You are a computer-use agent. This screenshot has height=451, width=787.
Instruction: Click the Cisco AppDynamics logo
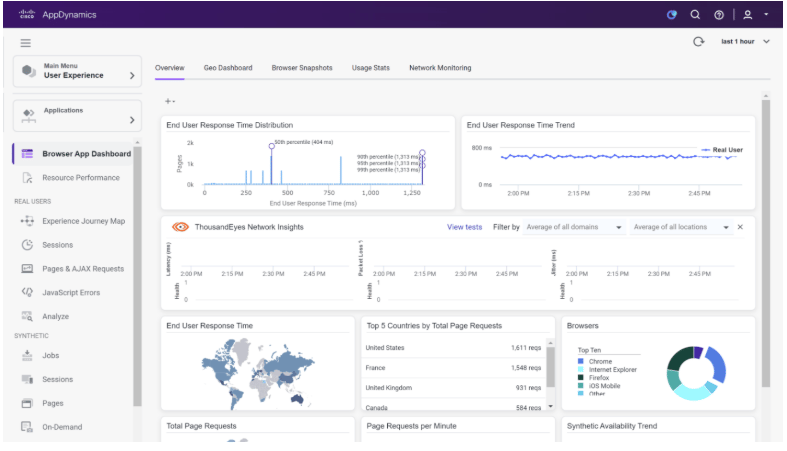pos(57,15)
